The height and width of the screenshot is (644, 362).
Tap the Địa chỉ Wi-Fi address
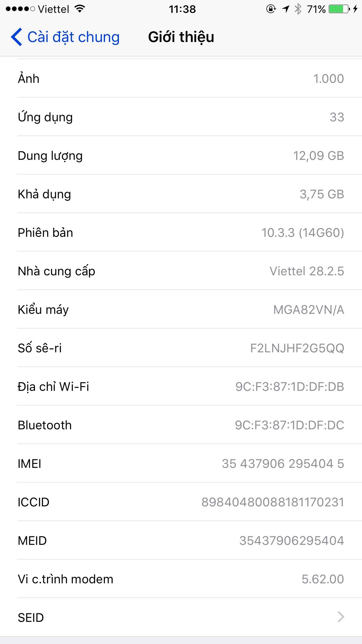pyautogui.click(x=289, y=386)
